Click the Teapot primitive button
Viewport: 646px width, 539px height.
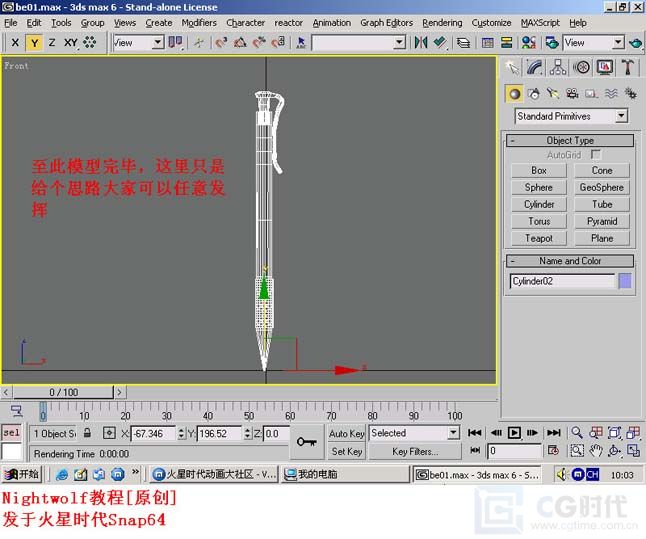click(539, 238)
